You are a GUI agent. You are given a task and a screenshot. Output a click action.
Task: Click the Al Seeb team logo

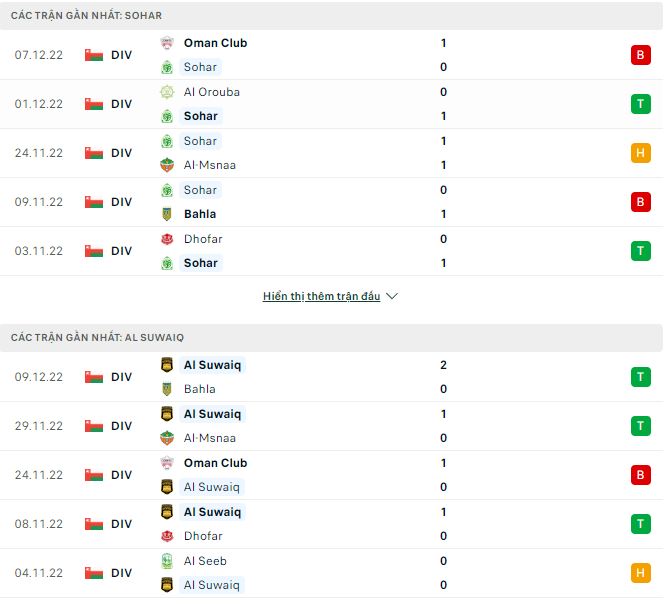point(167,561)
